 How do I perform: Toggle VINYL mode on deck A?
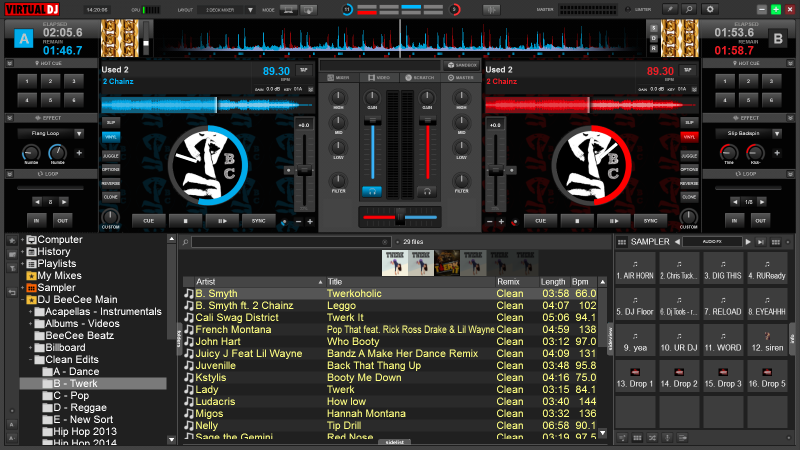click(111, 137)
